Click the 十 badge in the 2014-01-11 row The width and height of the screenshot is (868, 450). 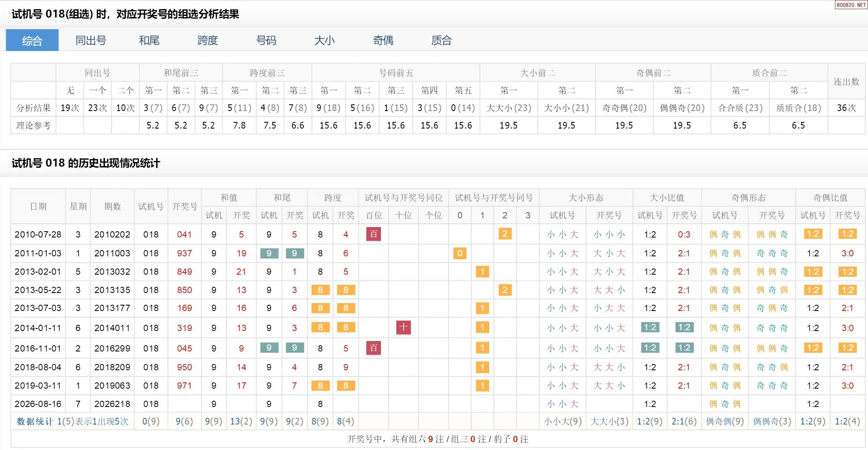(404, 328)
